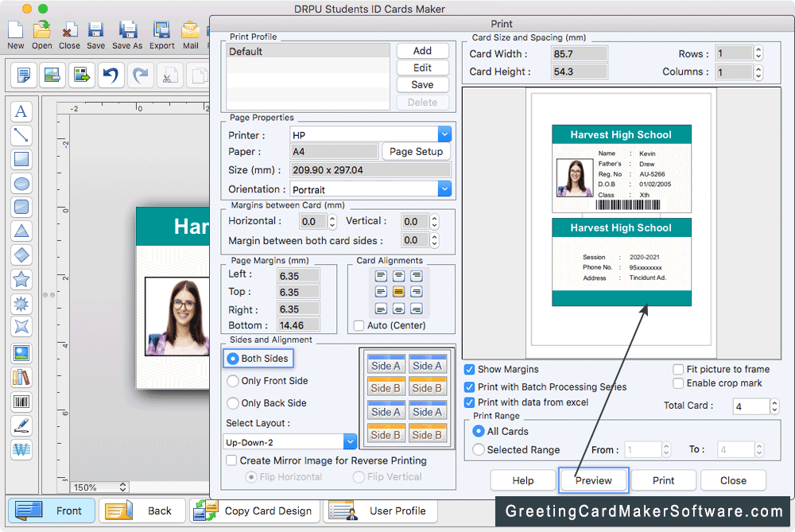Click the Bottom page margin field

(298, 325)
